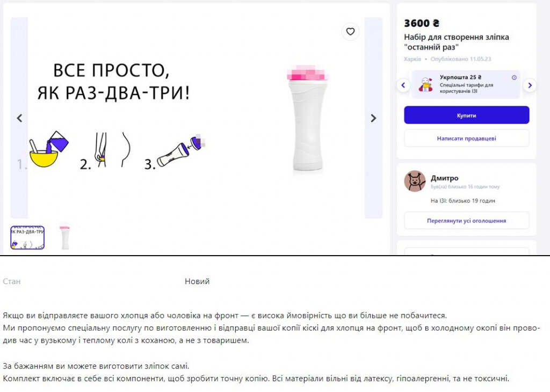Show previous product photo with left arrow
Image resolution: width=550 pixels, height=392 pixels.
(20, 118)
